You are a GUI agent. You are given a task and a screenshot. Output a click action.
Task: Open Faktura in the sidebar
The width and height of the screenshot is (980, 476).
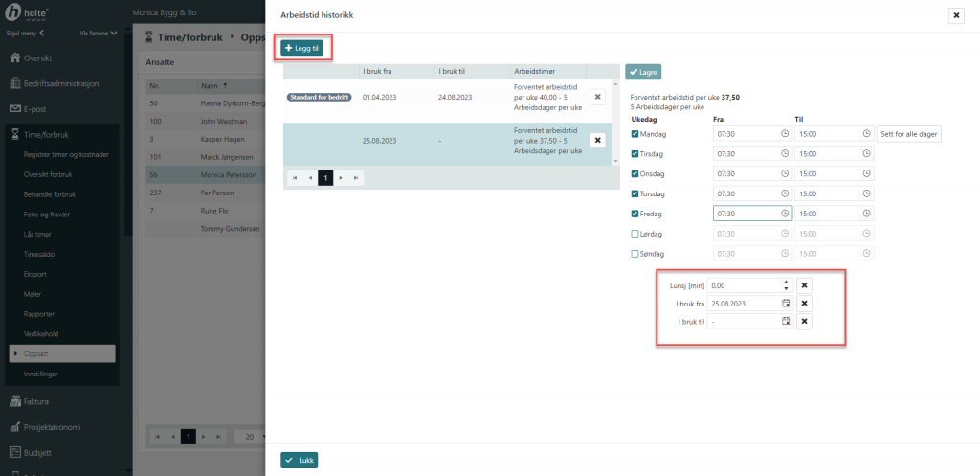pos(36,401)
